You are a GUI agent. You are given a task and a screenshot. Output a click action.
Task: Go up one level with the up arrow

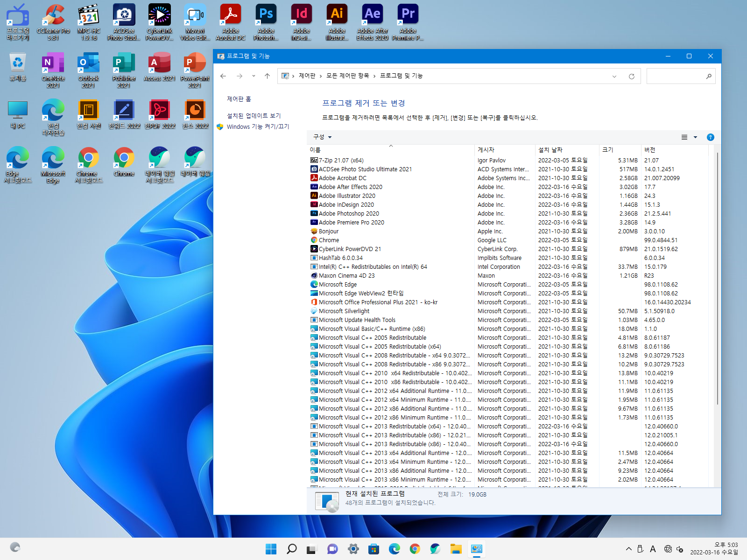pyautogui.click(x=267, y=76)
